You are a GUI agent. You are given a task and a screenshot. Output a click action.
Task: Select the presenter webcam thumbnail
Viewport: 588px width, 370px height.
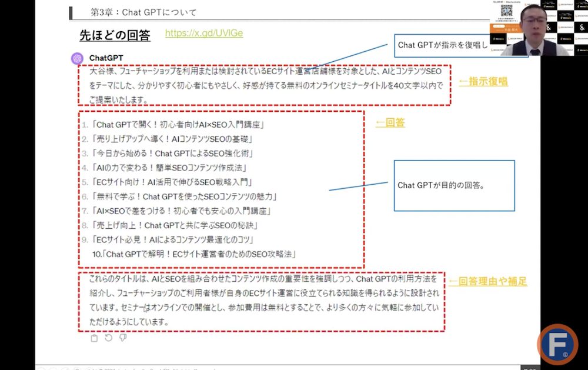[539, 28]
